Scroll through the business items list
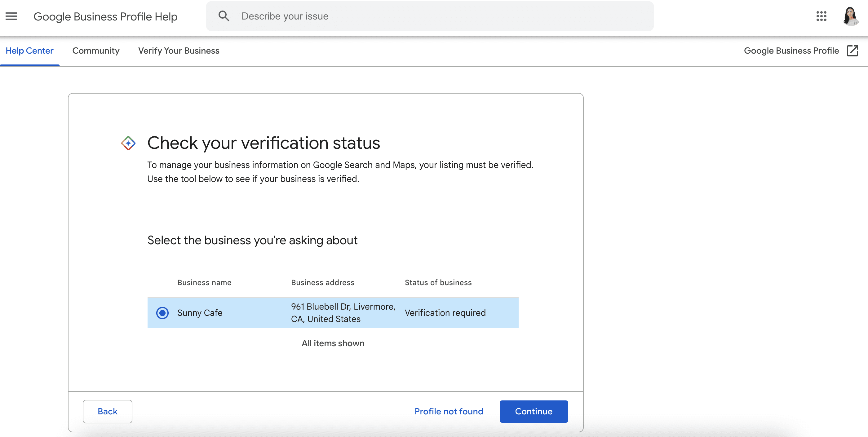The image size is (868, 437). pyautogui.click(x=333, y=313)
